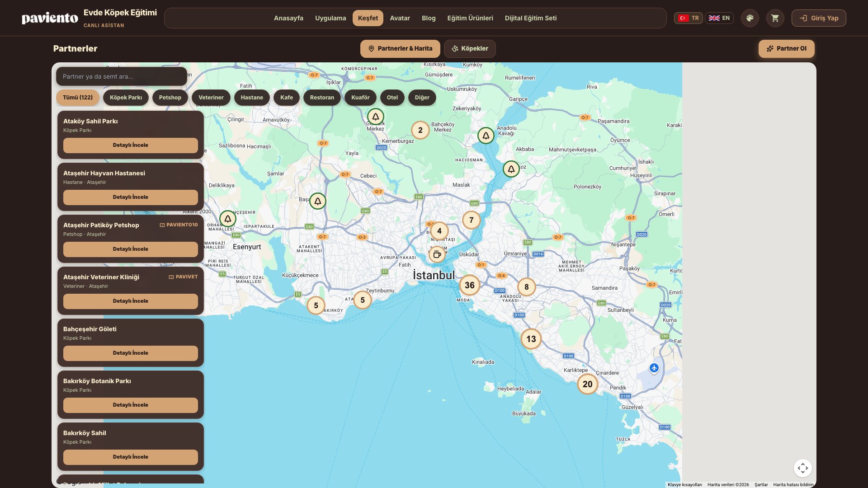Image resolution: width=868 pixels, height=488 pixels.
Task: Click Detaylı İncele for Bahçeşehir Göleti
Action: pos(131,353)
